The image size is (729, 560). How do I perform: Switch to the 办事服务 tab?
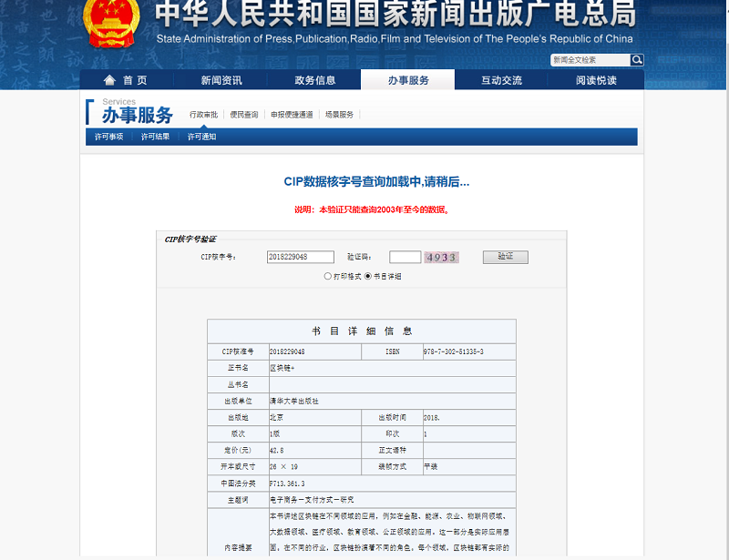point(408,80)
